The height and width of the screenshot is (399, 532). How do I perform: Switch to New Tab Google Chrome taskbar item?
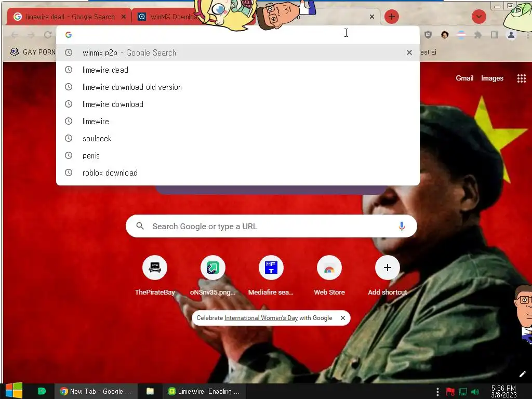point(96,391)
